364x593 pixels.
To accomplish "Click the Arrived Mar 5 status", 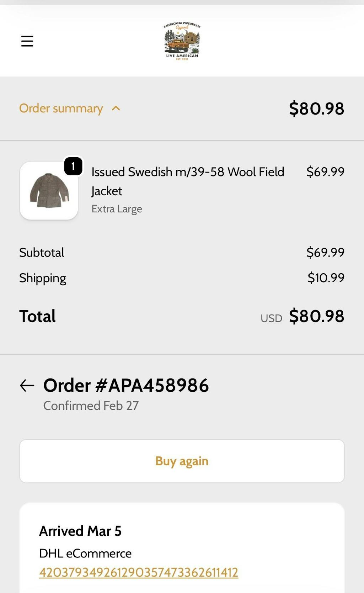I will [x=80, y=531].
